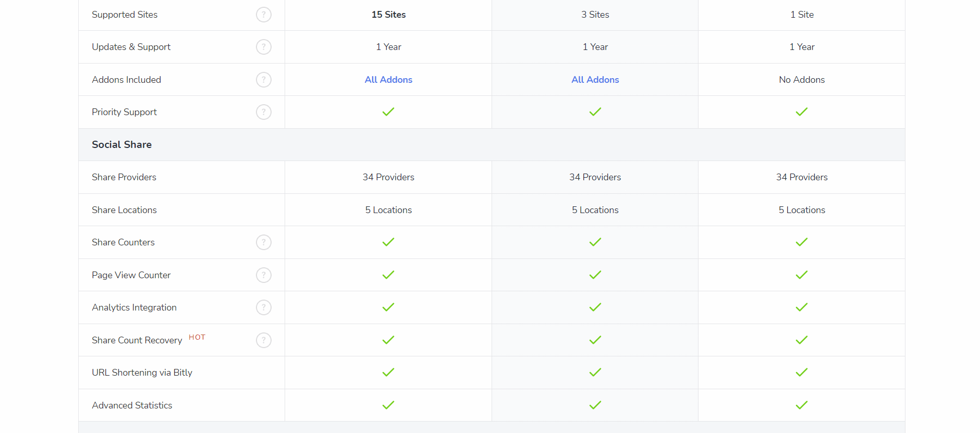Viewport: 980px width, 433px height.
Task: Click the Share Count Recovery checkmark, 3 Sites column
Action: pyautogui.click(x=595, y=340)
